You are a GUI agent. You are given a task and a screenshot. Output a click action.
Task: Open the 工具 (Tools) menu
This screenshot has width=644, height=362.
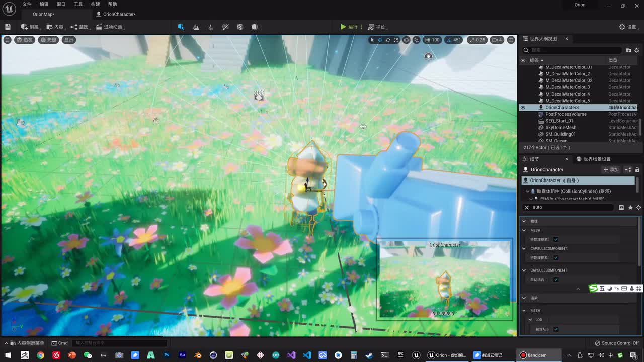tap(78, 4)
